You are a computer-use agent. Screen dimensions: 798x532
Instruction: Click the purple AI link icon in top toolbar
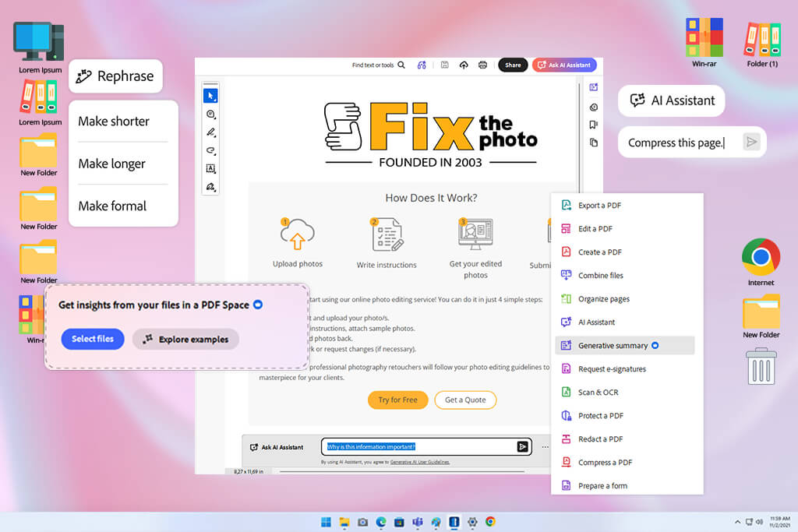click(x=422, y=65)
